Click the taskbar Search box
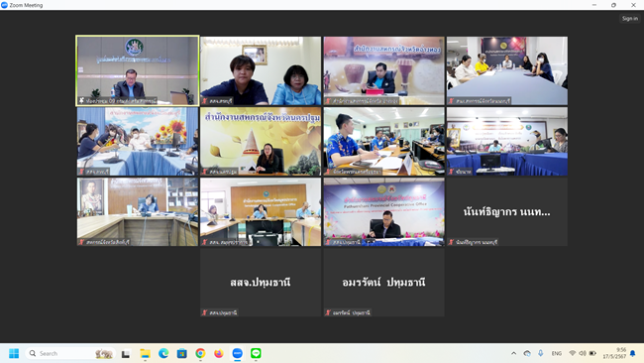The image size is (644, 363). click(70, 353)
